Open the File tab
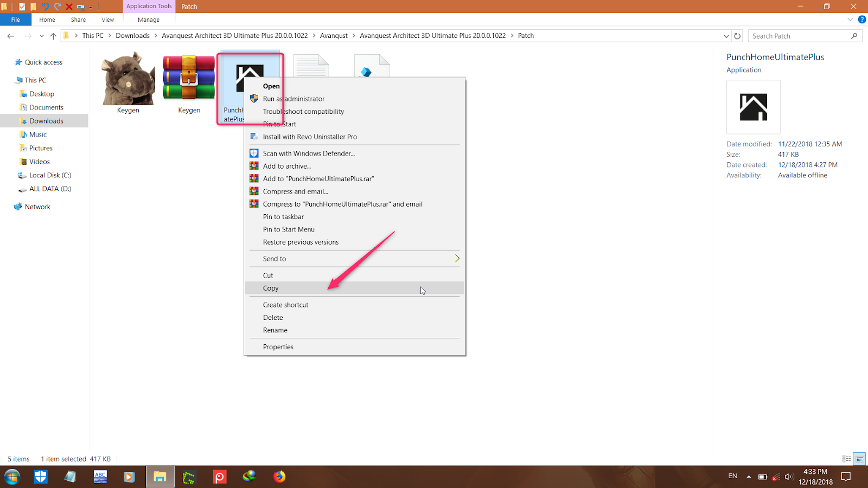 pos(16,20)
